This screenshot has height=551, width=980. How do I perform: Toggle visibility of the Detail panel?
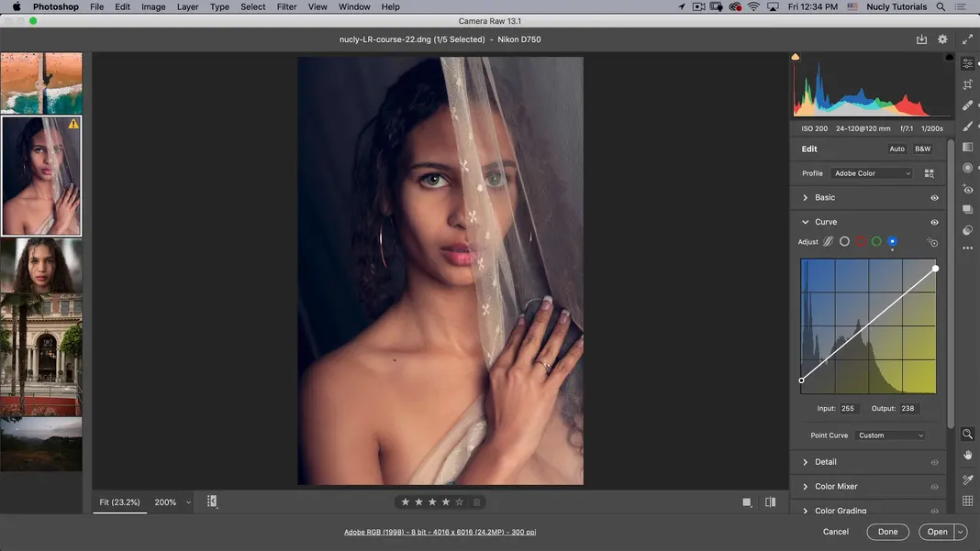point(934,462)
